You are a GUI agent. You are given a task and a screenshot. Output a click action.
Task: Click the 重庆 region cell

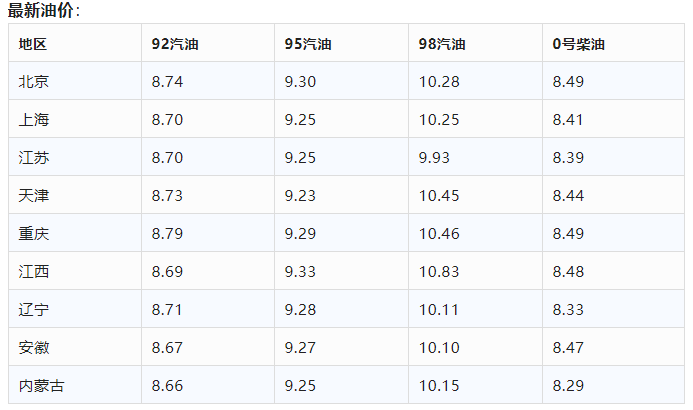tap(33, 234)
